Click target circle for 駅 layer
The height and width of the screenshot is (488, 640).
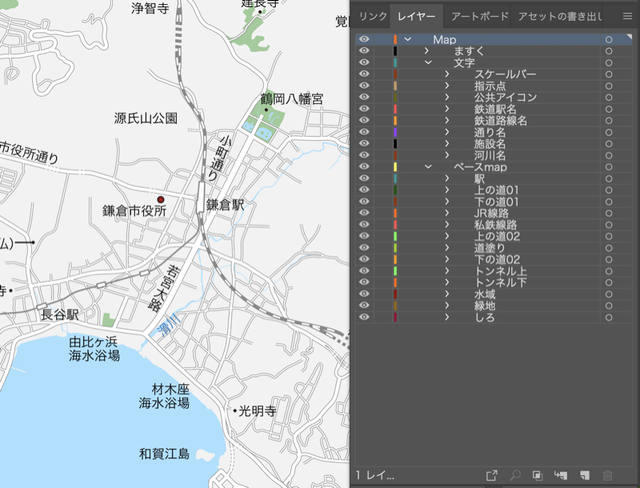pyautogui.click(x=609, y=178)
